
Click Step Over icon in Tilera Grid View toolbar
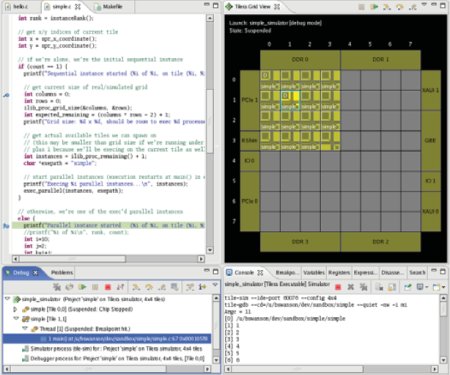[x=400, y=6]
